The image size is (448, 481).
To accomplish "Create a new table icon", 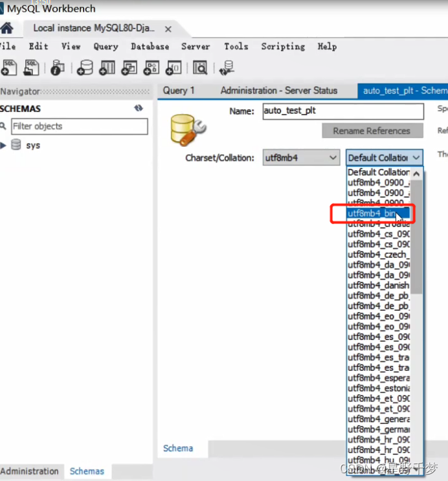I will (x=107, y=67).
